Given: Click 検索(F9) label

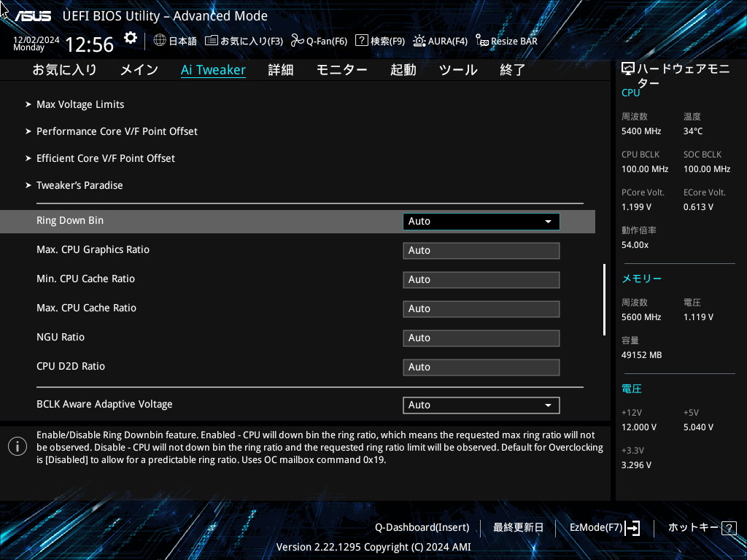Looking at the screenshot, I should (388, 42).
